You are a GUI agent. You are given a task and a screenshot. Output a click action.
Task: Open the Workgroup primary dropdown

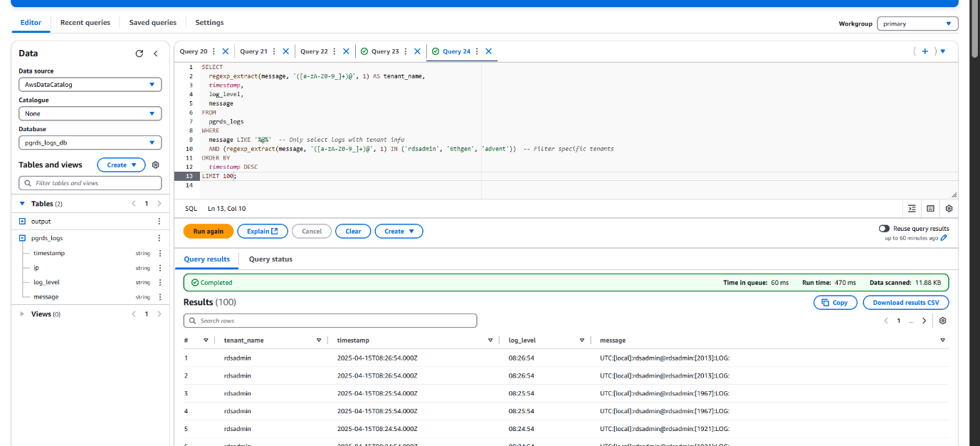pos(917,24)
